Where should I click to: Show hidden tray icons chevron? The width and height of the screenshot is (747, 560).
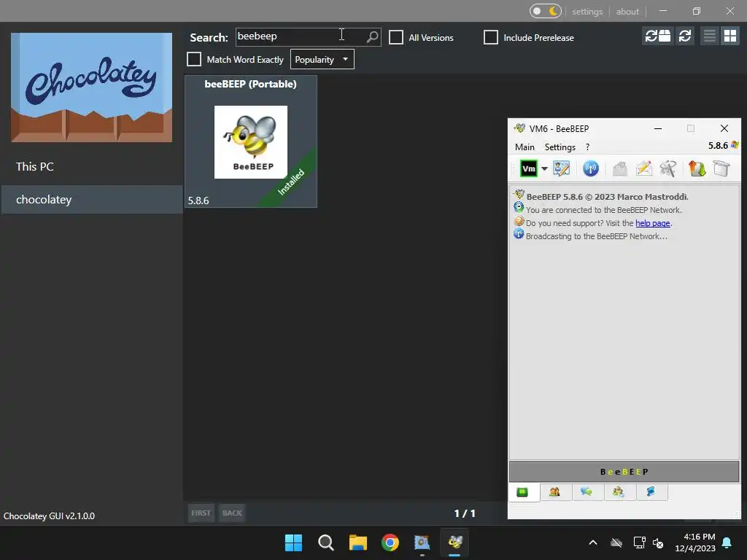click(x=593, y=542)
